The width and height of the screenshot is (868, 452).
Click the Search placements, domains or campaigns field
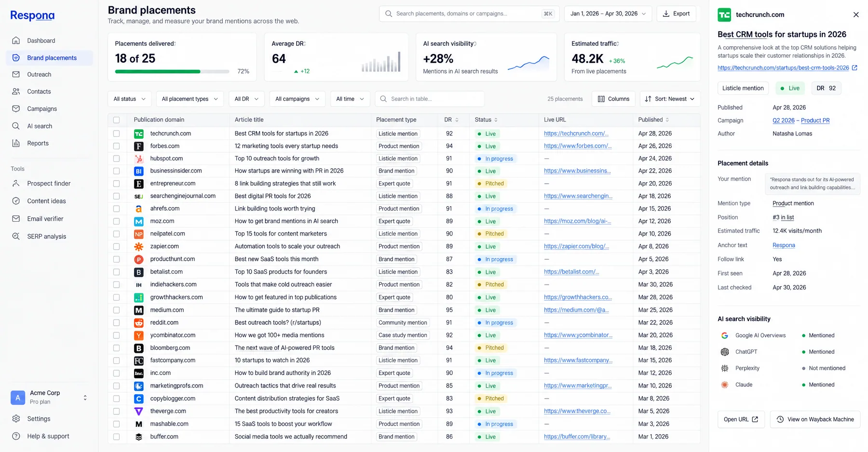point(469,13)
